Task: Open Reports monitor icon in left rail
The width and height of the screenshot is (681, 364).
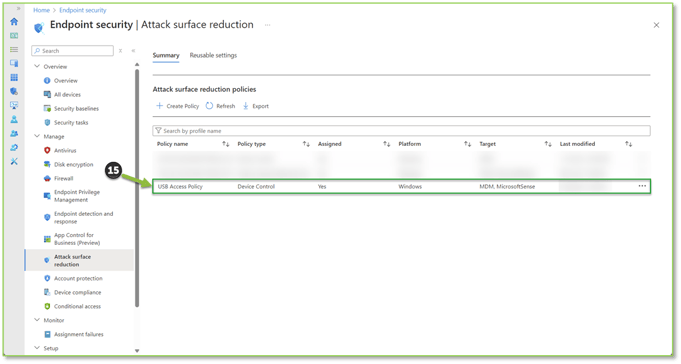Action: [x=14, y=106]
